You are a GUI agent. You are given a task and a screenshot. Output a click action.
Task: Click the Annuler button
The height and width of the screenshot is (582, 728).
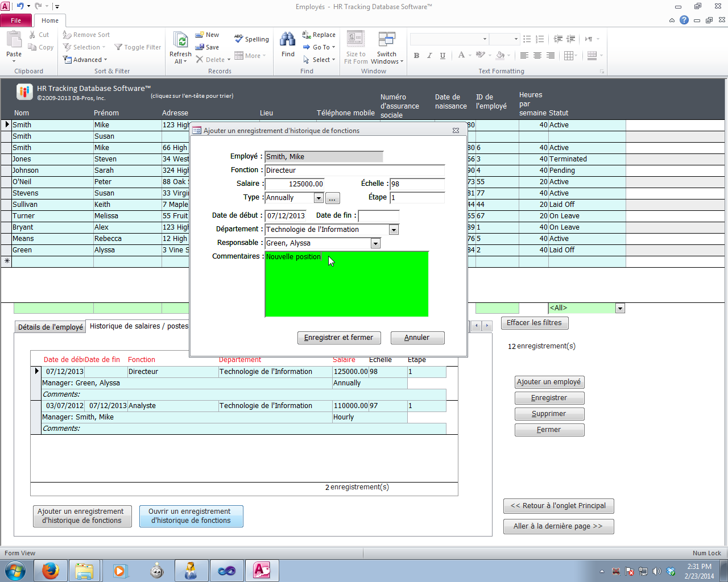point(417,338)
